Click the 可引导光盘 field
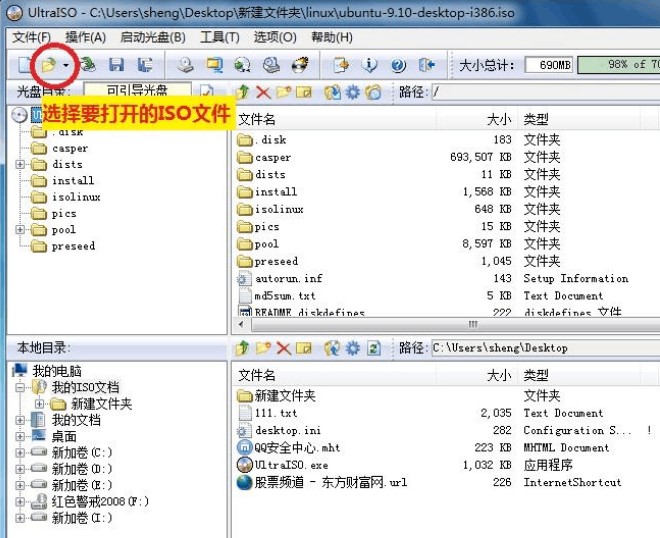 (138, 91)
